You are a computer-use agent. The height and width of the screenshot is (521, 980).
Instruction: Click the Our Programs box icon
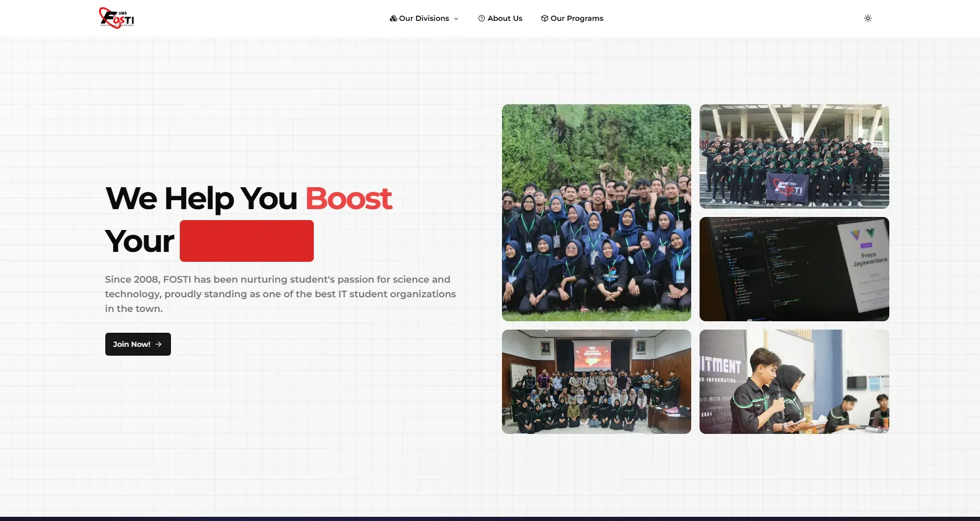(545, 18)
